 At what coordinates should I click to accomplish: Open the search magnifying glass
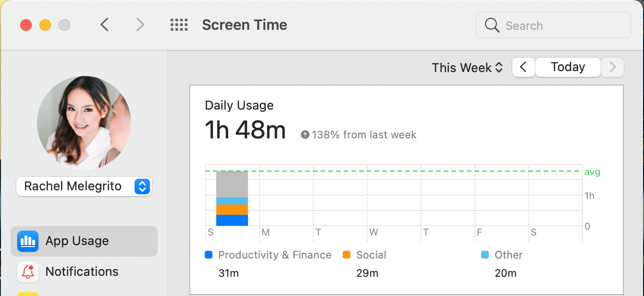pyautogui.click(x=491, y=25)
